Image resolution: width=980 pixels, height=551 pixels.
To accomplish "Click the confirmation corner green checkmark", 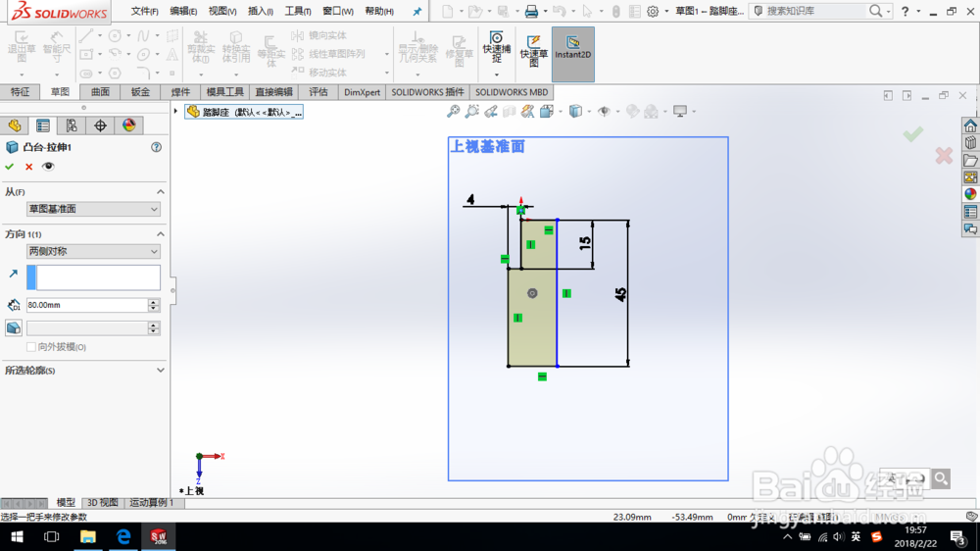I will point(913,134).
